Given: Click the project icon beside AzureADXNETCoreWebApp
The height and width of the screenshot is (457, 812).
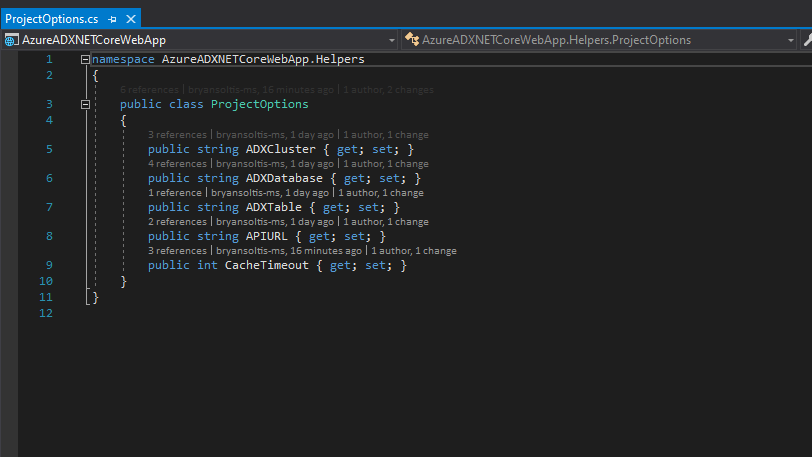Looking at the screenshot, I should click(x=12, y=40).
